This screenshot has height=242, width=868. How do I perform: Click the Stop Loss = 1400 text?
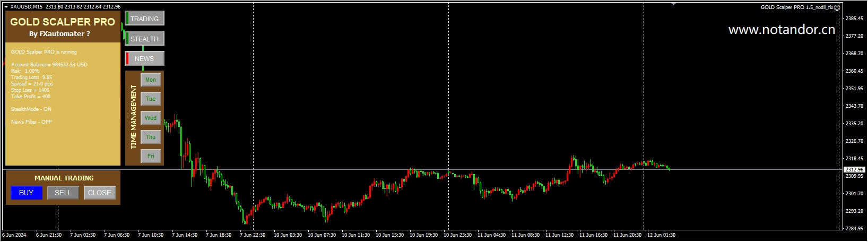point(30,90)
